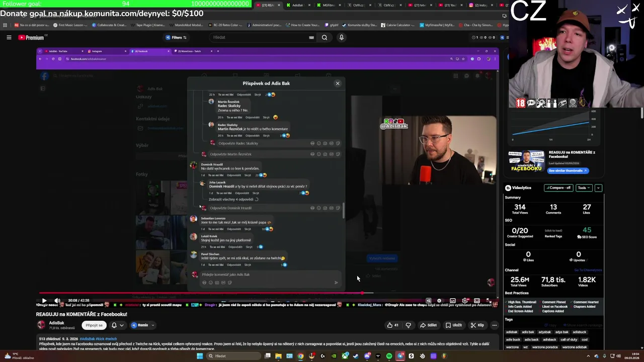Start voice search with microphone icon
This screenshot has width=644, height=362.
[342, 37]
